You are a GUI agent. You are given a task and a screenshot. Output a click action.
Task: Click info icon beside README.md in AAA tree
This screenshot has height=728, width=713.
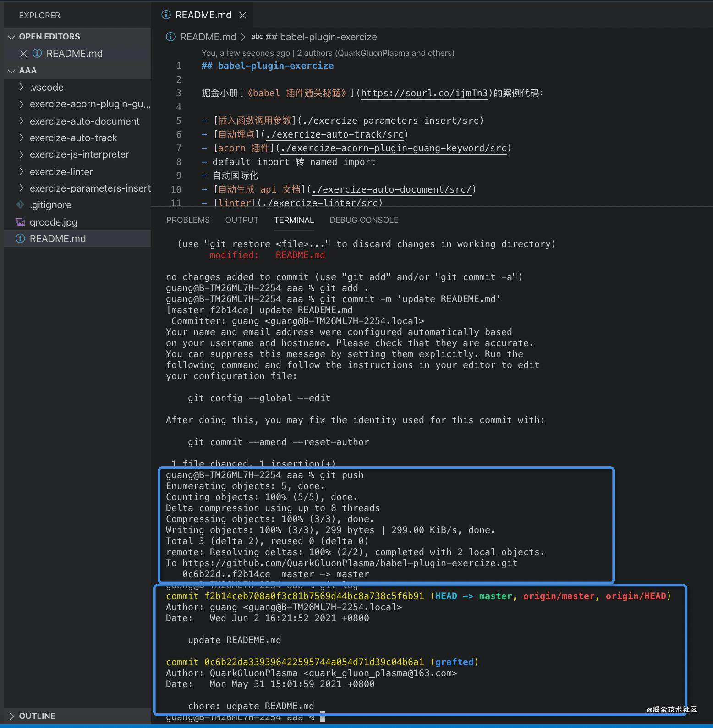pos(20,238)
